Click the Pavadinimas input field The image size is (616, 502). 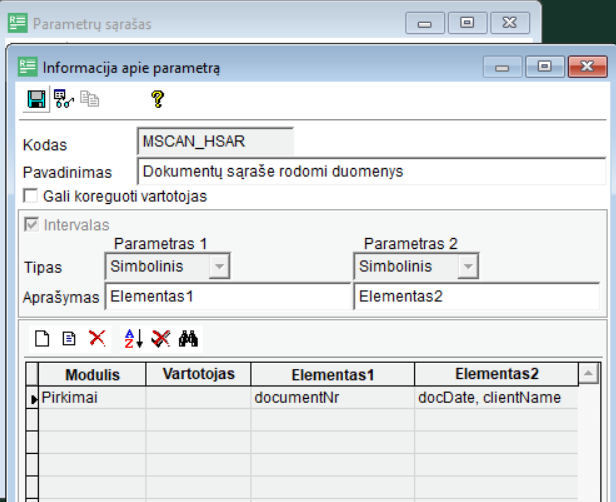tap(371, 171)
